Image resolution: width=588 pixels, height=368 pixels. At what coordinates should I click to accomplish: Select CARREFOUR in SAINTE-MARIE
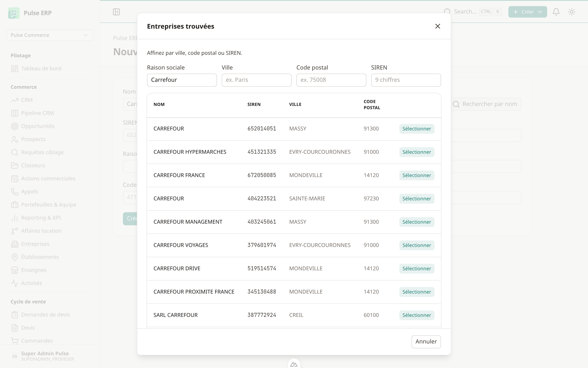(x=417, y=199)
